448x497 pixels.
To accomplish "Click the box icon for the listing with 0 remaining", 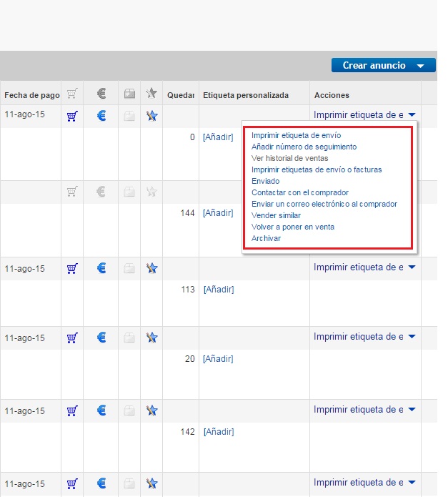I will tap(129, 116).
